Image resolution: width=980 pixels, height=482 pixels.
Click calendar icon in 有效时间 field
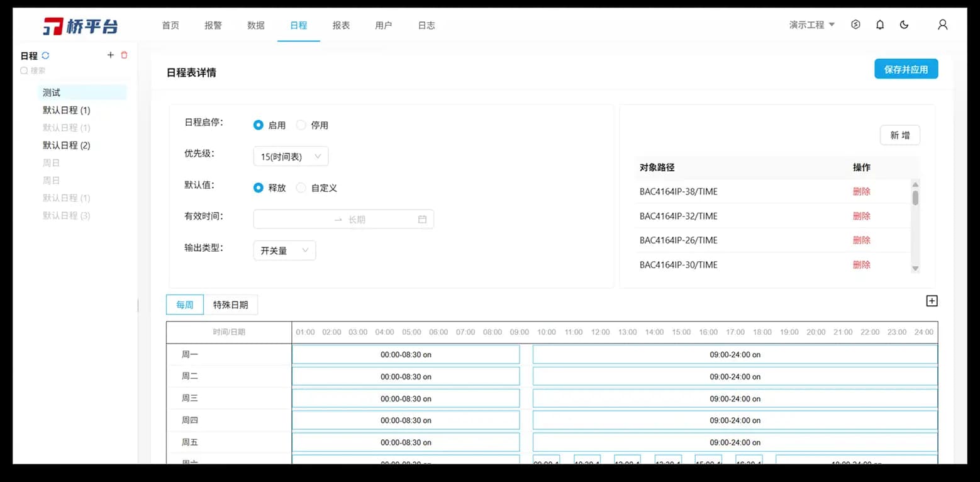(x=422, y=219)
